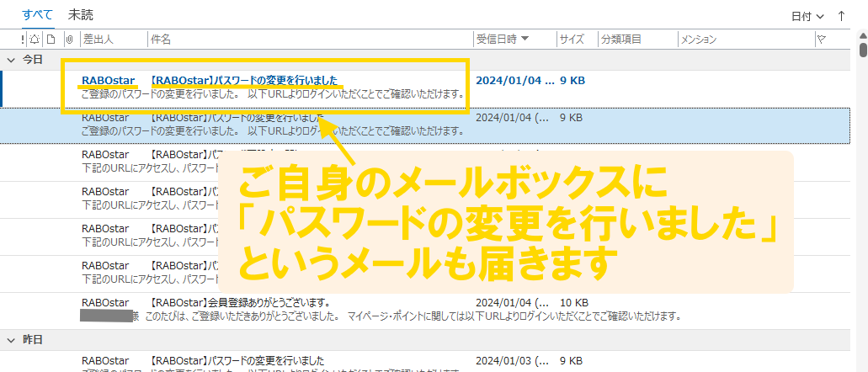Click the 受信日時 column header
Image resolution: width=868 pixels, height=372 pixels.
[x=503, y=39]
